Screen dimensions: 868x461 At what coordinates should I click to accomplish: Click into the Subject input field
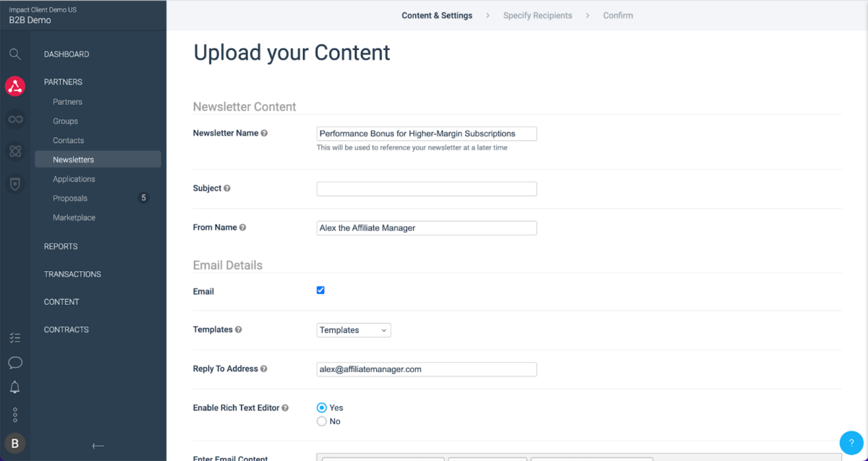[x=426, y=189]
